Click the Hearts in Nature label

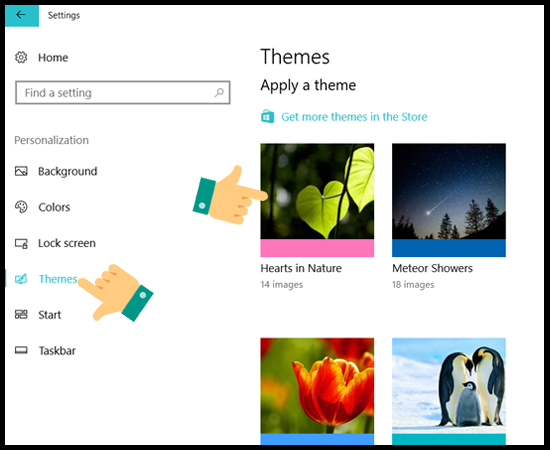coord(301,268)
